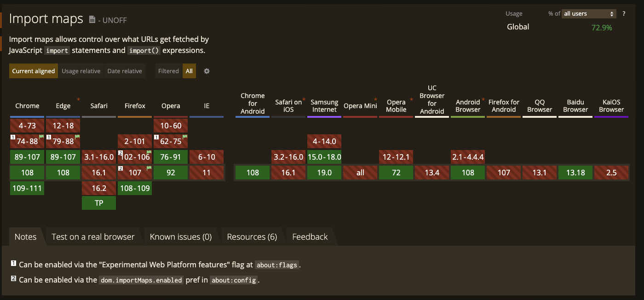The width and height of the screenshot is (644, 300).
Task: Click the Safari TP support cell
Action: tap(98, 202)
